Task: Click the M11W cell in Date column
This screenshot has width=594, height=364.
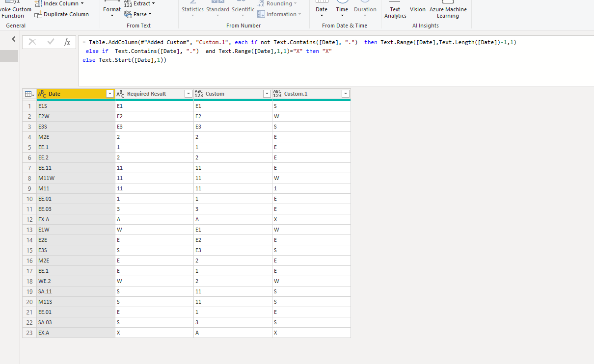Action: pyautogui.click(x=76, y=178)
